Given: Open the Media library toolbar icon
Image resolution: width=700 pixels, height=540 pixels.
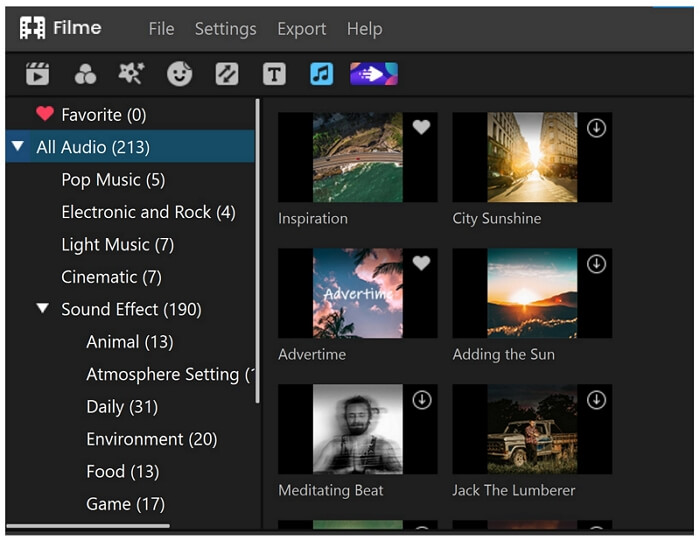Looking at the screenshot, I should (37, 73).
